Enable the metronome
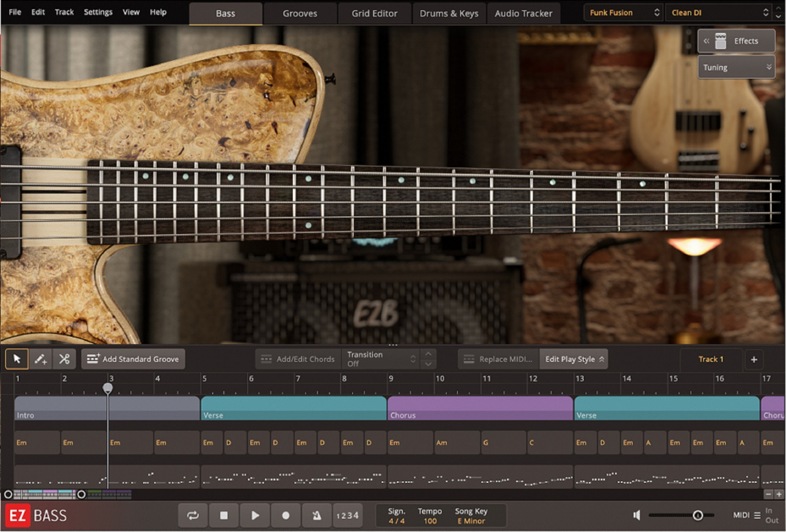 (316, 516)
